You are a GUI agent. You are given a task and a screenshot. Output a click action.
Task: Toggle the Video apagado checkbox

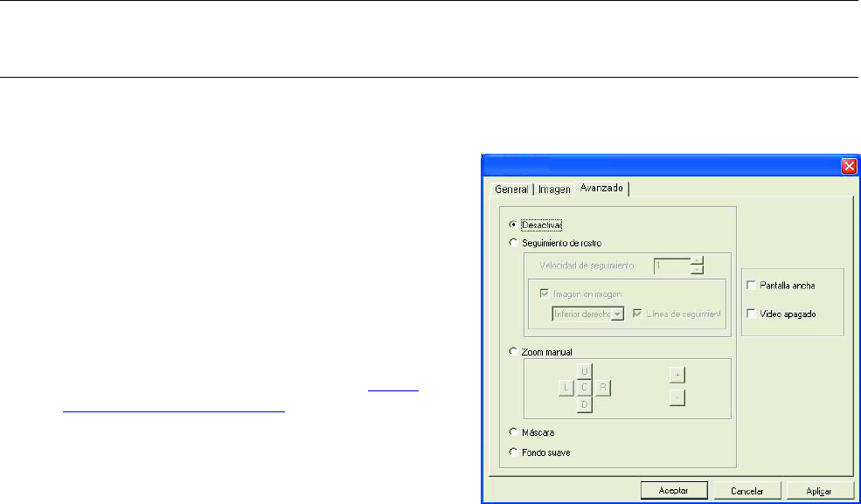pyautogui.click(x=751, y=314)
